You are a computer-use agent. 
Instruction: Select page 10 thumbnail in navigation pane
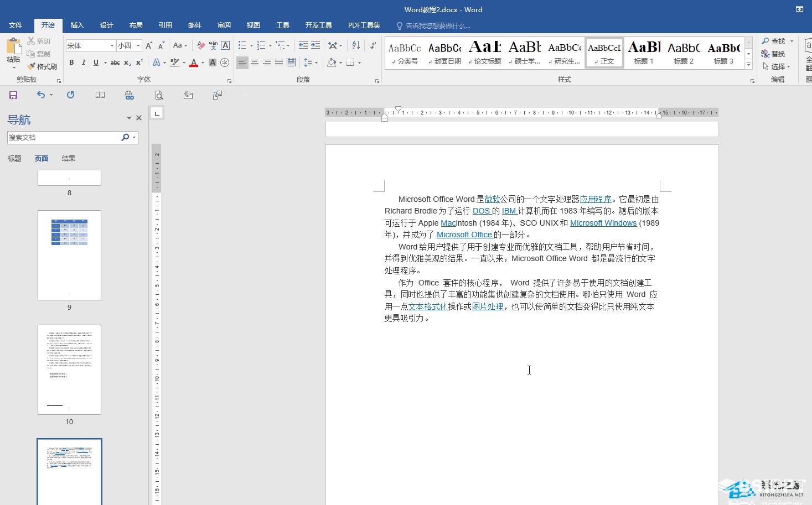coord(69,369)
